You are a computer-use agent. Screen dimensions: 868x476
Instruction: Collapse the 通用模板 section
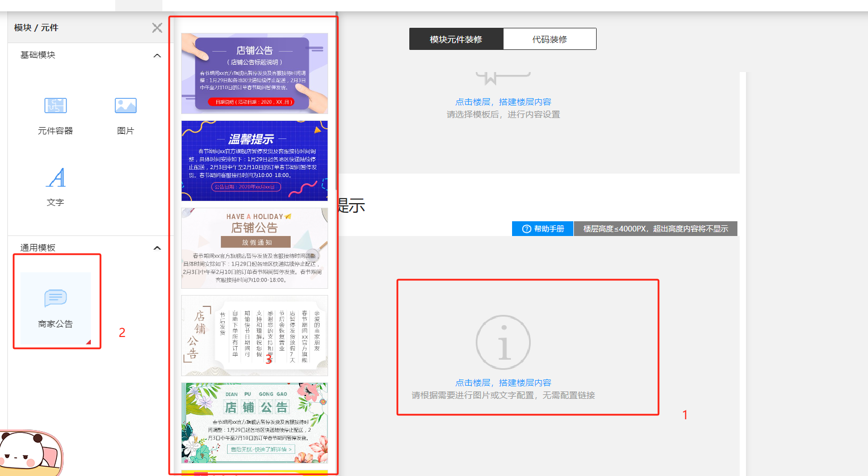click(x=157, y=248)
